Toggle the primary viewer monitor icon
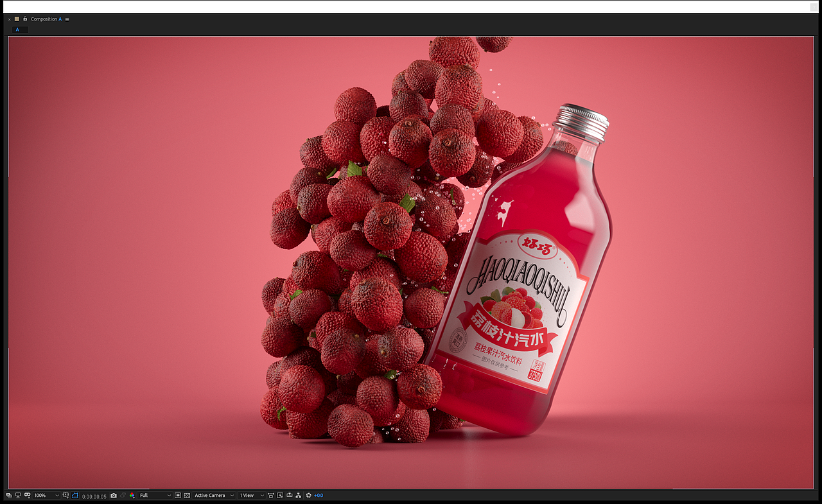The image size is (822, 504). 18,496
